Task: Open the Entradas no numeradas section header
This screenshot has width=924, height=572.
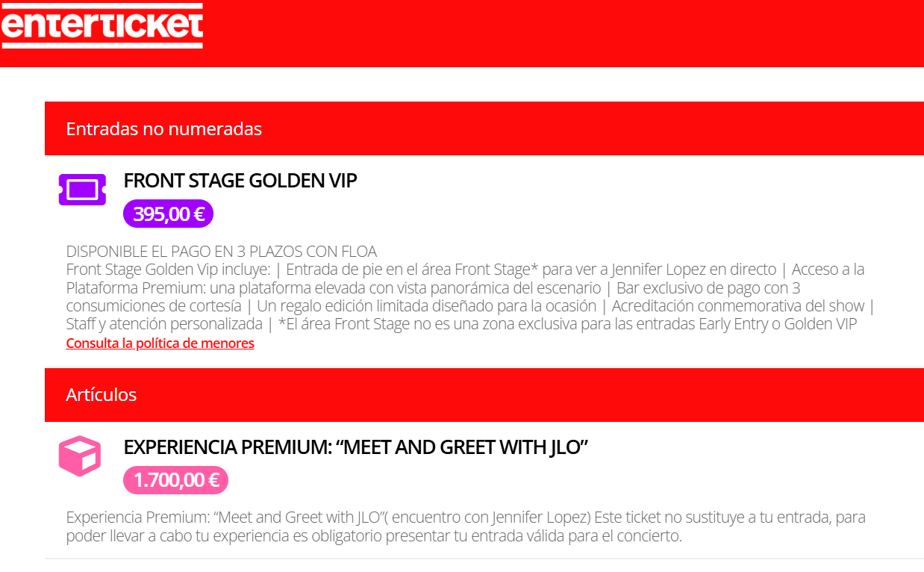Action: point(484,128)
